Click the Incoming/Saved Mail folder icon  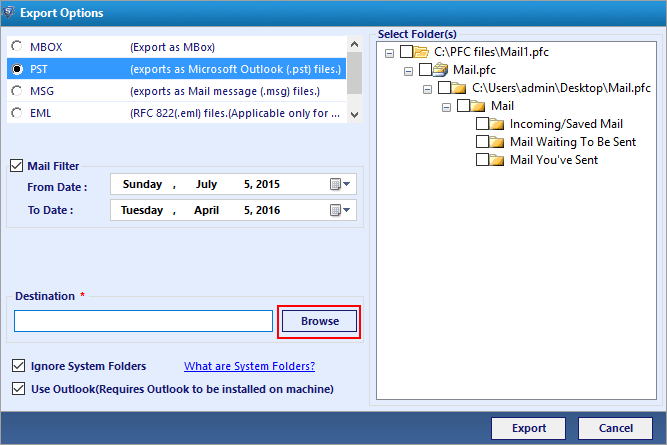point(496,124)
